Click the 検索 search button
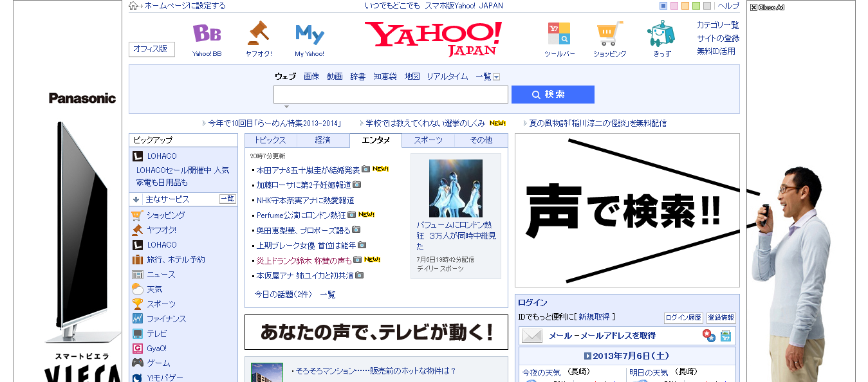 tap(553, 95)
